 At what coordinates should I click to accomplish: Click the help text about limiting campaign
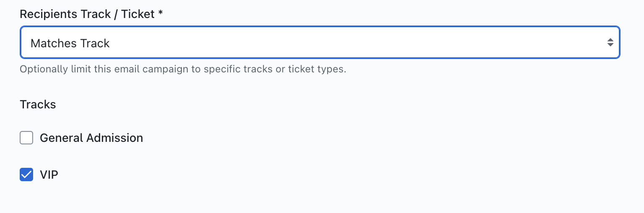click(183, 69)
